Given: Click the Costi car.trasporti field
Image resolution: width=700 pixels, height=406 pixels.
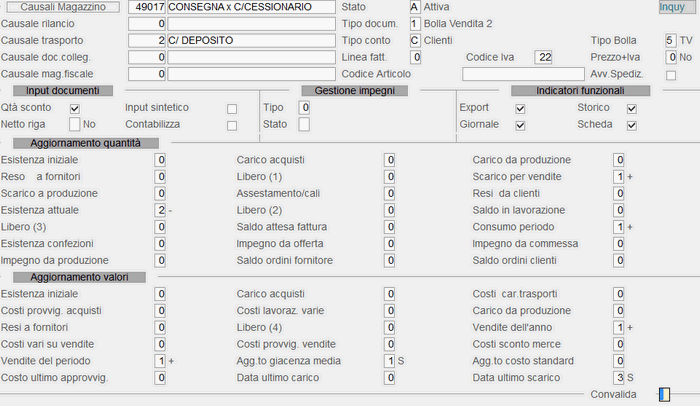Looking at the screenshot, I should pyautogui.click(x=619, y=294).
